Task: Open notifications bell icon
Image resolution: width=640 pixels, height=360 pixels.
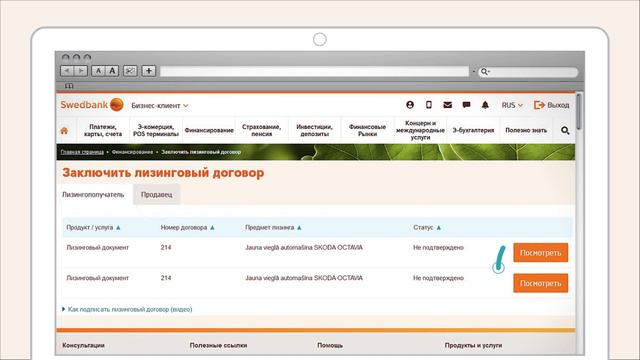Action: [485, 105]
